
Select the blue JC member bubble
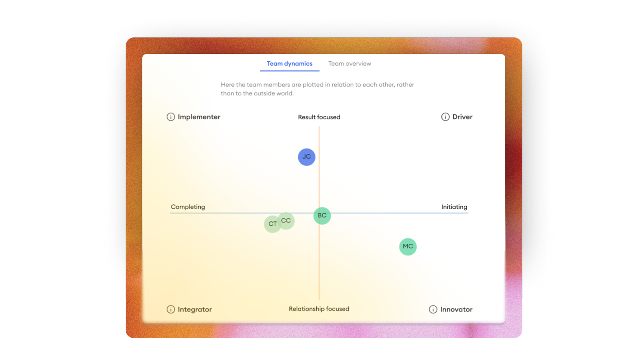click(x=306, y=157)
